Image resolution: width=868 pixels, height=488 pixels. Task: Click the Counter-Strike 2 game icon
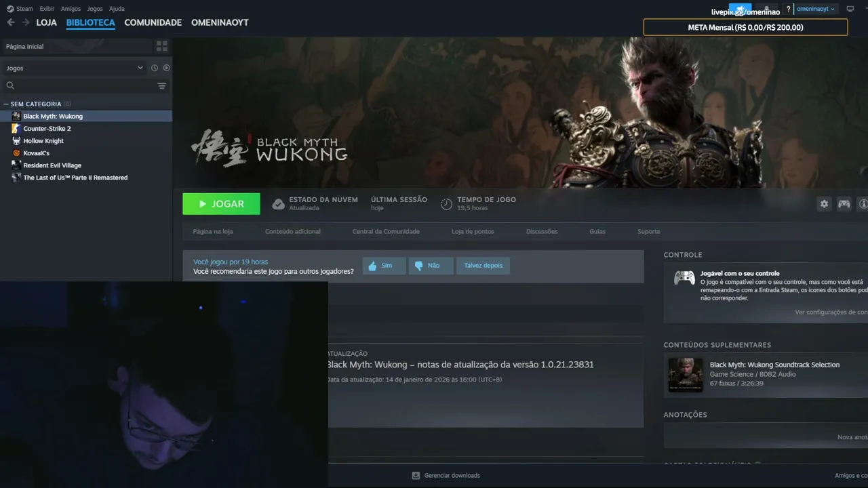16,128
